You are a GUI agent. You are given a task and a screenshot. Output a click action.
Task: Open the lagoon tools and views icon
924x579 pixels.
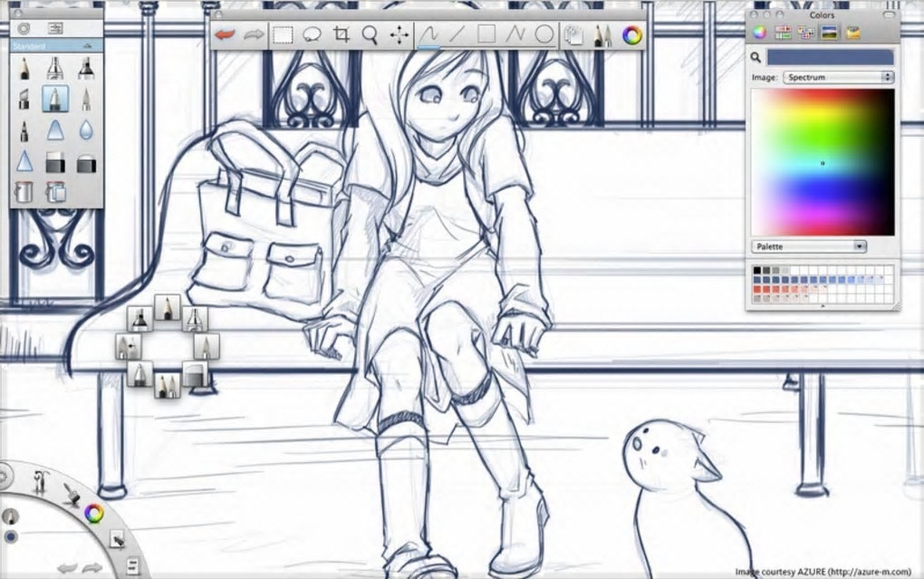coord(40,482)
